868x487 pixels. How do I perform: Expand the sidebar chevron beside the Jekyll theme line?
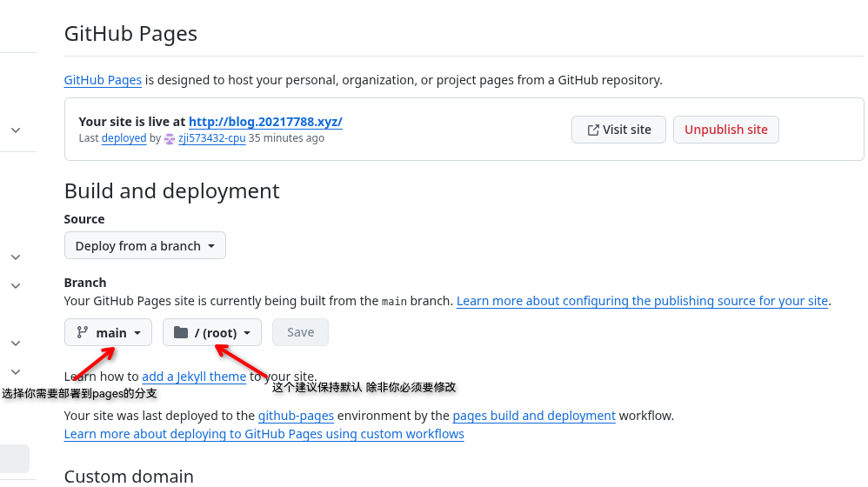click(16, 372)
